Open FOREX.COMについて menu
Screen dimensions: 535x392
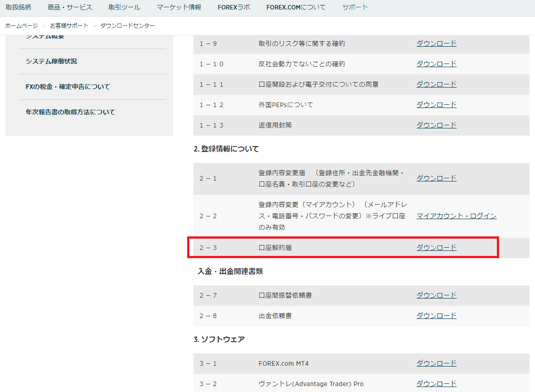pyautogui.click(x=296, y=7)
